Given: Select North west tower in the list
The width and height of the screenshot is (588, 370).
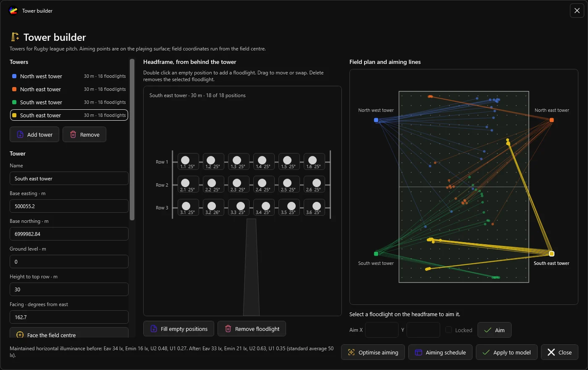Looking at the screenshot, I should [69, 76].
